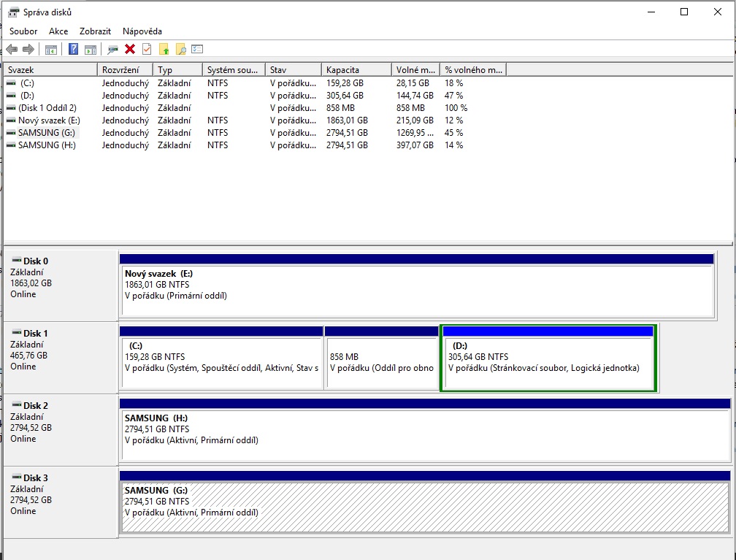Click the red X delete icon
Image resolution: width=736 pixels, height=560 pixels.
pyautogui.click(x=130, y=50)
